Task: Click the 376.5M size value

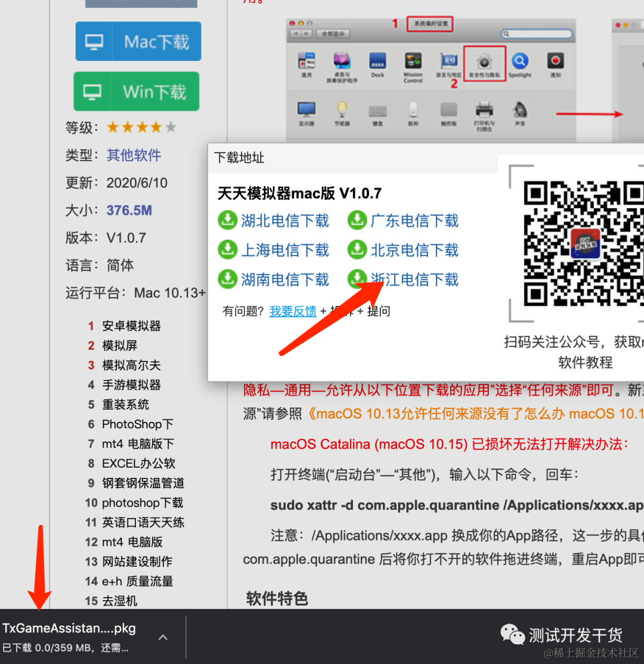Action: coord(129,211)
